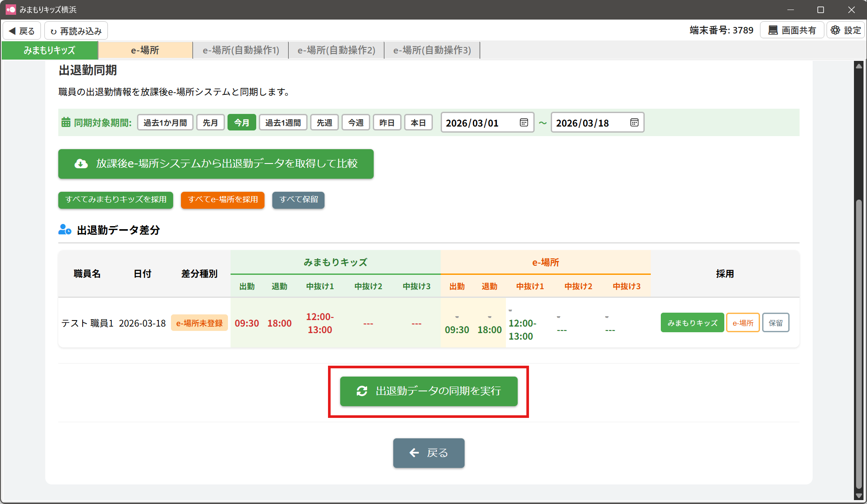Image resolution: width=867 pixels, height=504 pixels.
Task: Adopt e-場所 data for the row
Action: [x=743, y=323]
